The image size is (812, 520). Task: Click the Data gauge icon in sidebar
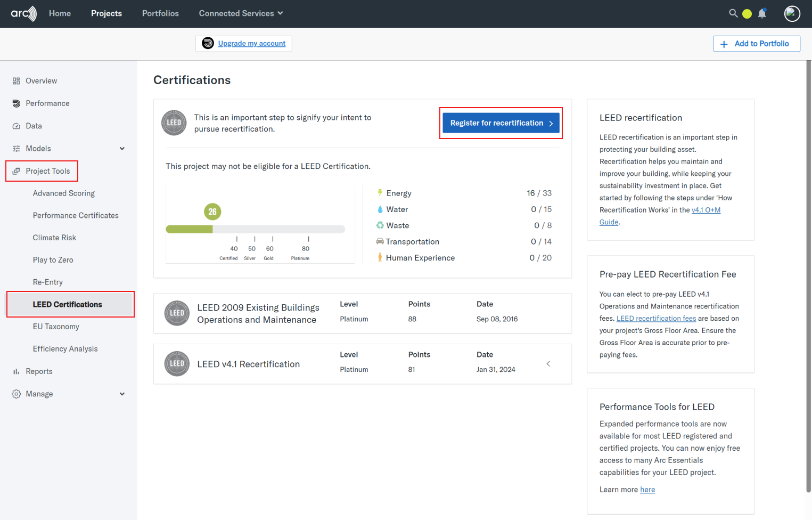coord(16,126)
